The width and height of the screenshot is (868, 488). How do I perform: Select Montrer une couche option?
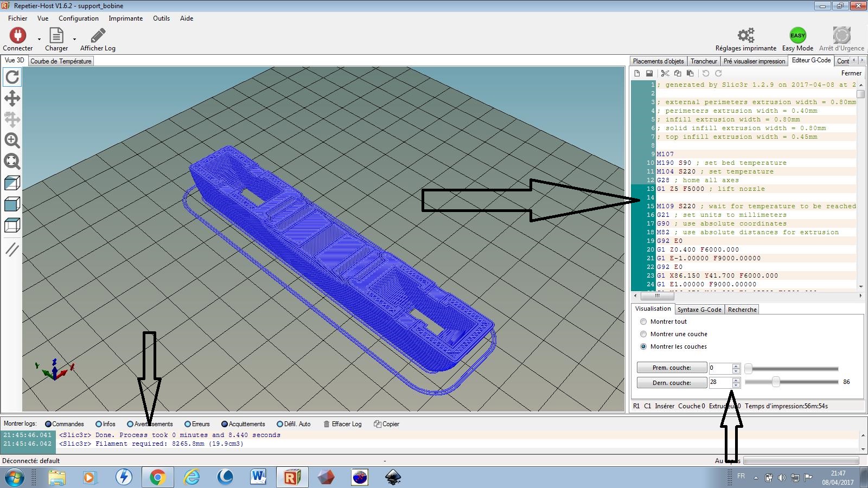[x=643, y=334]
